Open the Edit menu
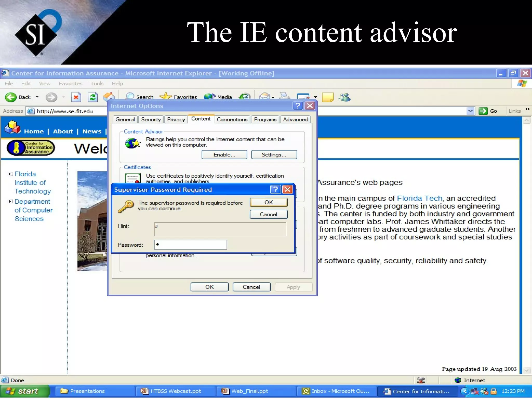This screenshot has width=532, height=399. (x=26, y=83)
